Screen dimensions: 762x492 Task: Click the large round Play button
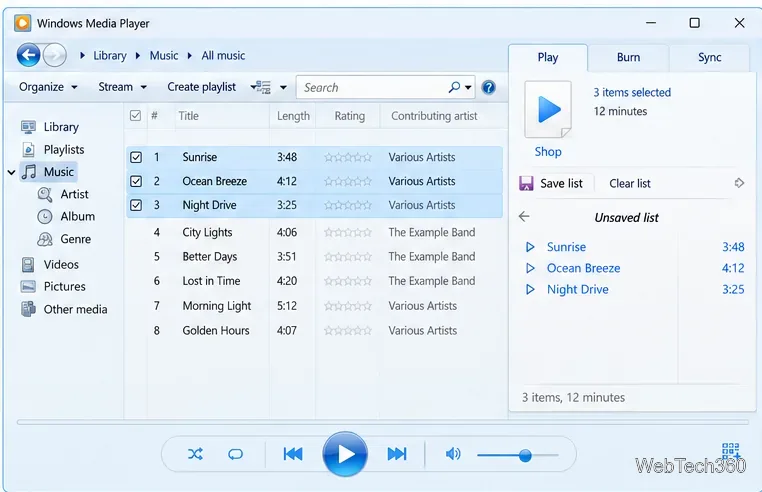click(x=345, y=454)
